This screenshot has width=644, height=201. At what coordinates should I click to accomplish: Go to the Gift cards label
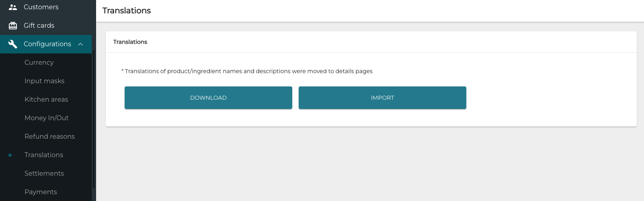coord(39,26)
